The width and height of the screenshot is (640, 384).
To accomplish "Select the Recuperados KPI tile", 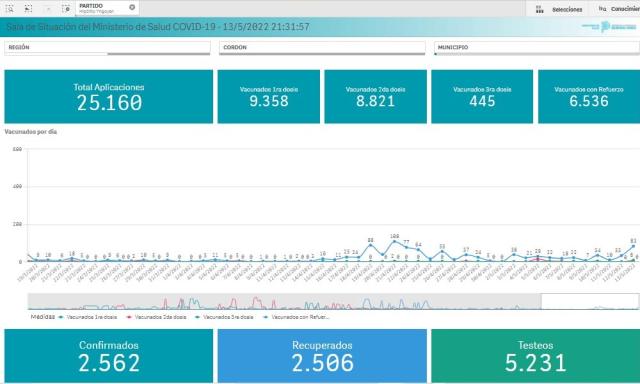I will [x=322, y=356].
